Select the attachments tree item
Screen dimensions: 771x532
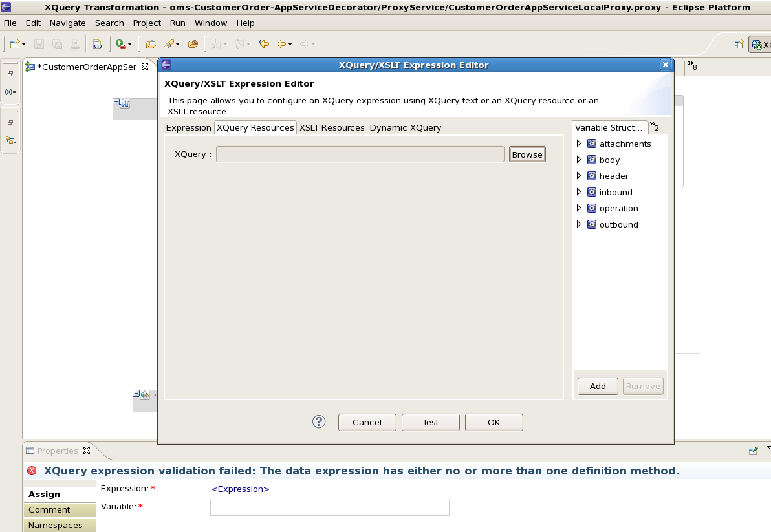pyautogui.click(x=620, y=144)
